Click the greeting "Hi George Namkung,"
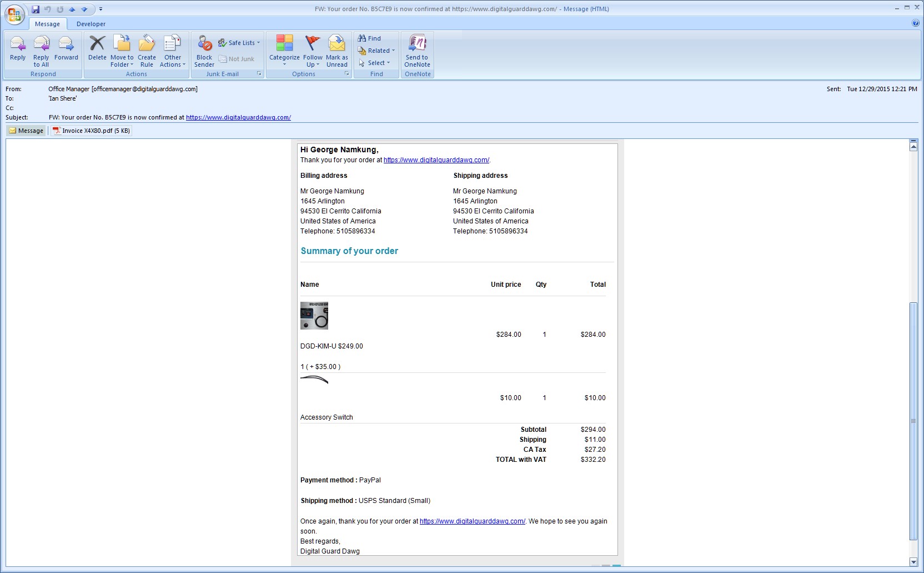 pyautogui.click(x=339, y=150)
